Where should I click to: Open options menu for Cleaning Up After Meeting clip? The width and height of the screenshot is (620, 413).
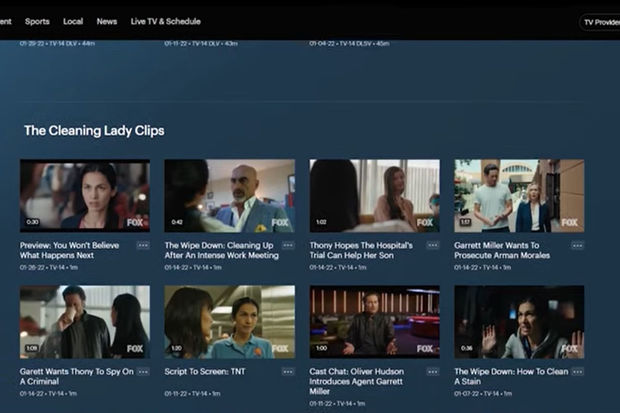(x=288, y=246)
